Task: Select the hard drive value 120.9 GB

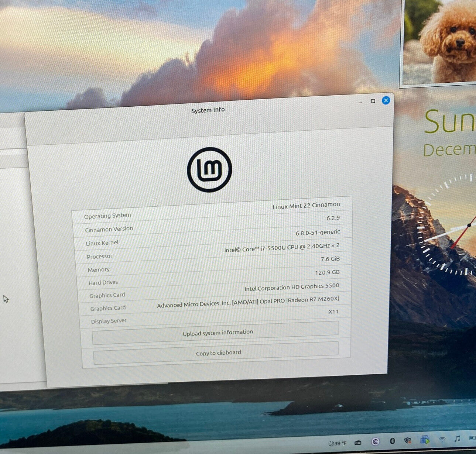Action: [x=327, y=272]
